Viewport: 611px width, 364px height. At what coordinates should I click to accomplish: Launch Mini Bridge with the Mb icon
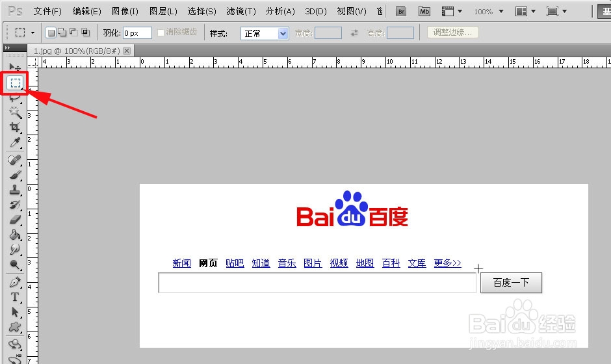pos(424,11)
